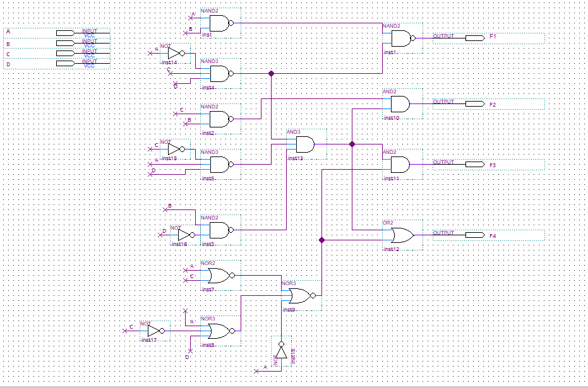Select the NOT inverter inst16
This screenshot has width=588, height=388.
pos(183,235)
